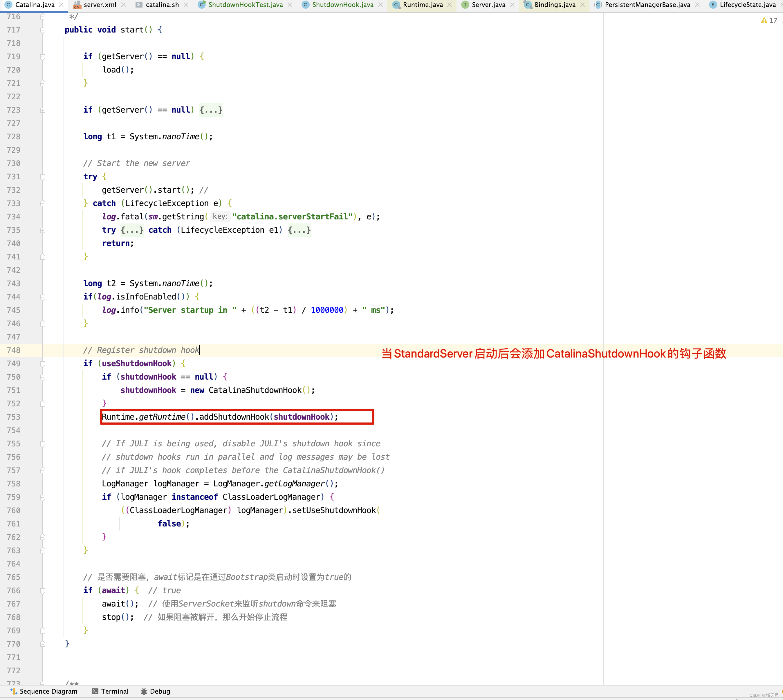Switch to the Server.java tab
Screen dimensions: 783x700
(488, 5)
